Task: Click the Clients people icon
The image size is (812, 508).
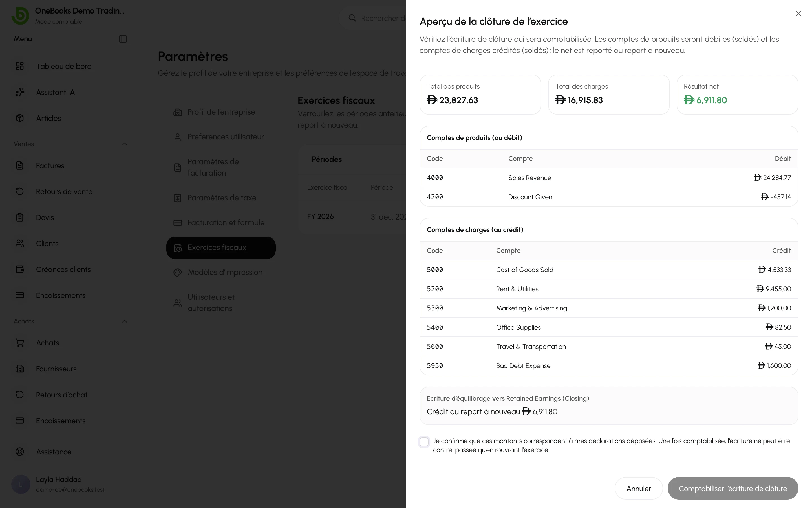Action: tap(20, 243)
